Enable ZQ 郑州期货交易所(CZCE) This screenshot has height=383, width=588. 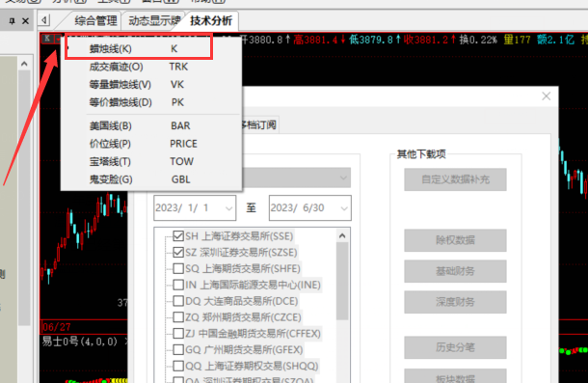pos(178,317)
